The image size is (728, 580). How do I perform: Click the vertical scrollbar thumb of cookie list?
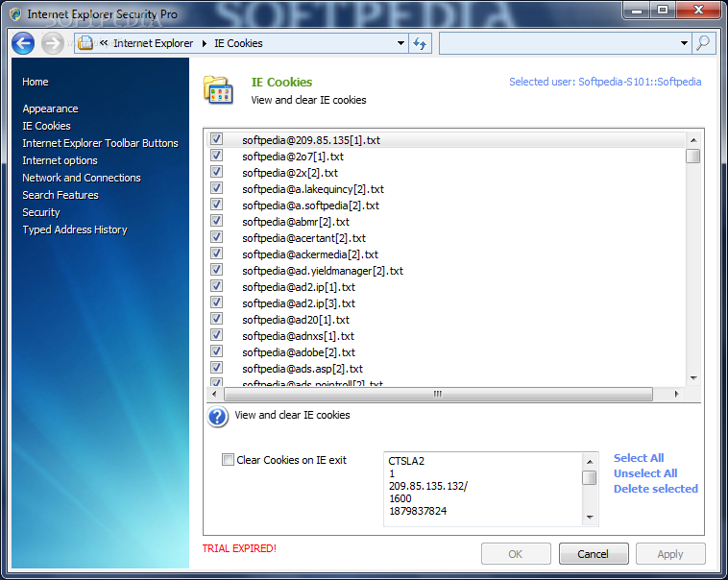pyautogui.click(x=693, y=156)
